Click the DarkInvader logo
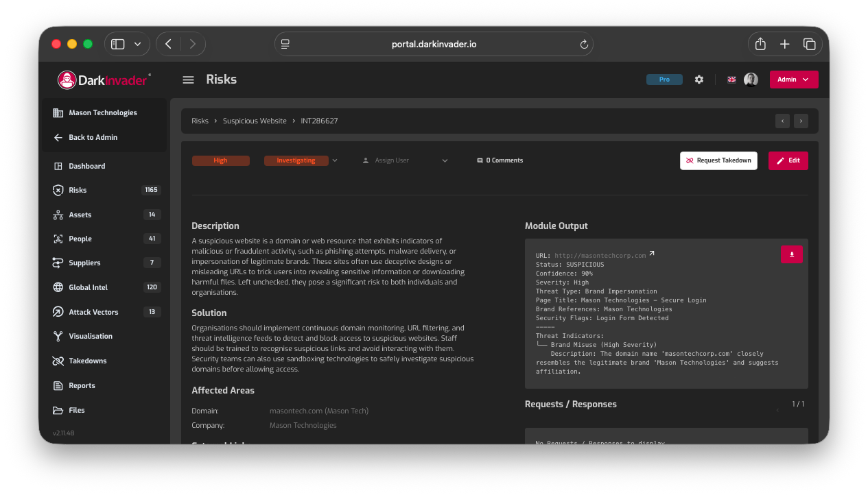The width and height of the screenshot is (868, 495). pyautogui.click(x=104, y=80)
